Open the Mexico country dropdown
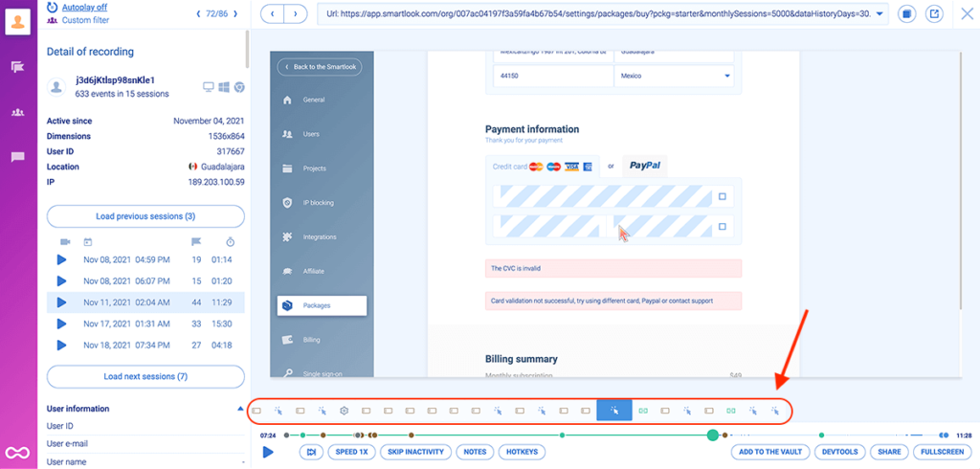980x469 pixels. click(674, 77)
